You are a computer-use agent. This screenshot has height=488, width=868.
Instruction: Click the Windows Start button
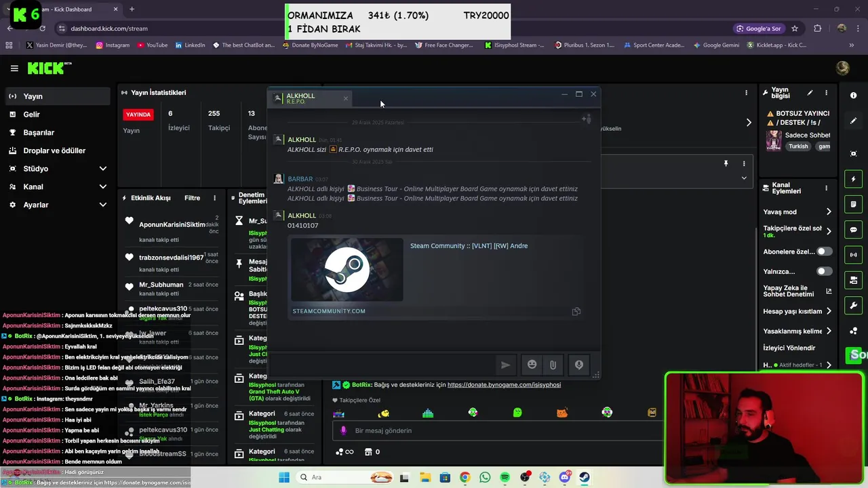tap(283, 477)
